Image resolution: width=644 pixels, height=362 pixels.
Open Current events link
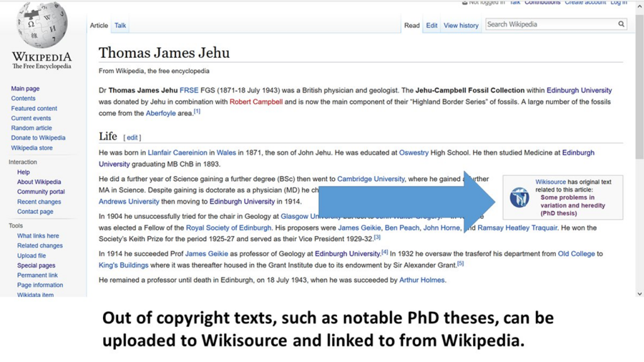(31, 118)
